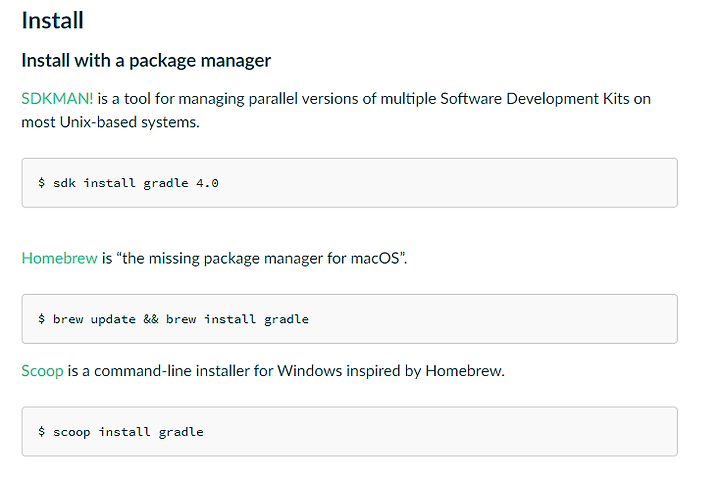Click the sdk install gradle code block
This screenshot has height=479, width=720.
pyautogui.click(x=349, y=183)
